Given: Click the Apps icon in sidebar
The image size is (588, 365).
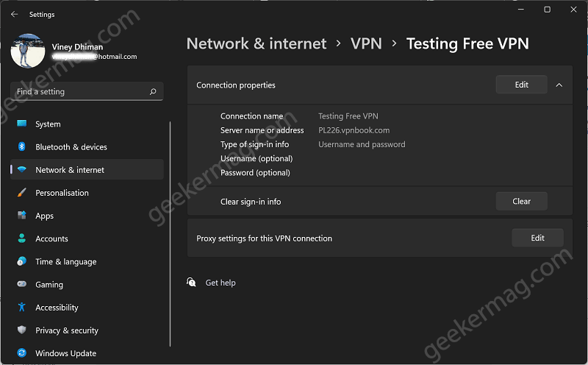Looking at the screenshot, I should tap(22, 215).
